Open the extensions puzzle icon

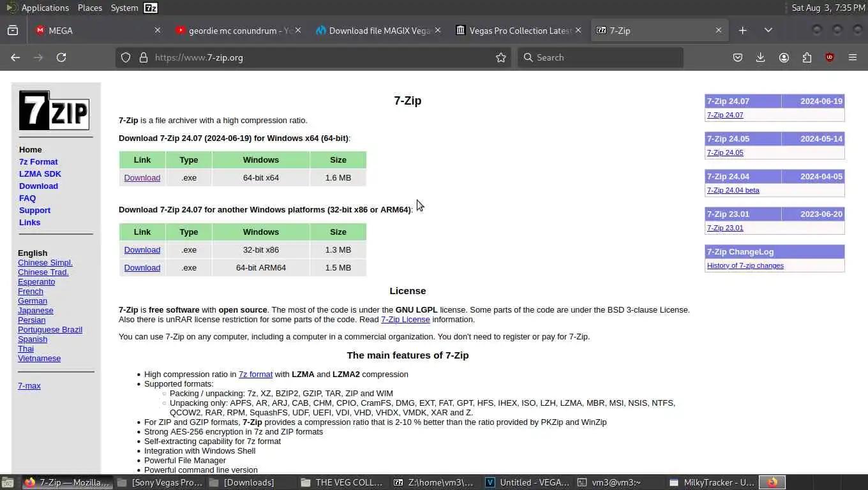807,57
